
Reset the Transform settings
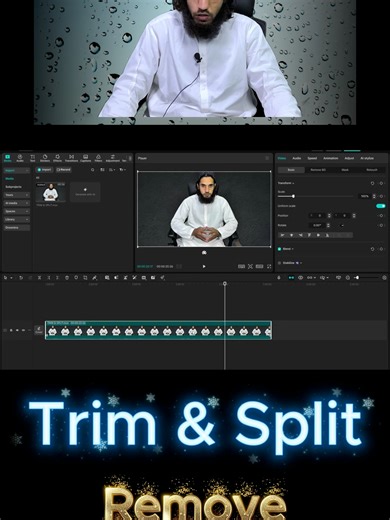coord(372,183)
